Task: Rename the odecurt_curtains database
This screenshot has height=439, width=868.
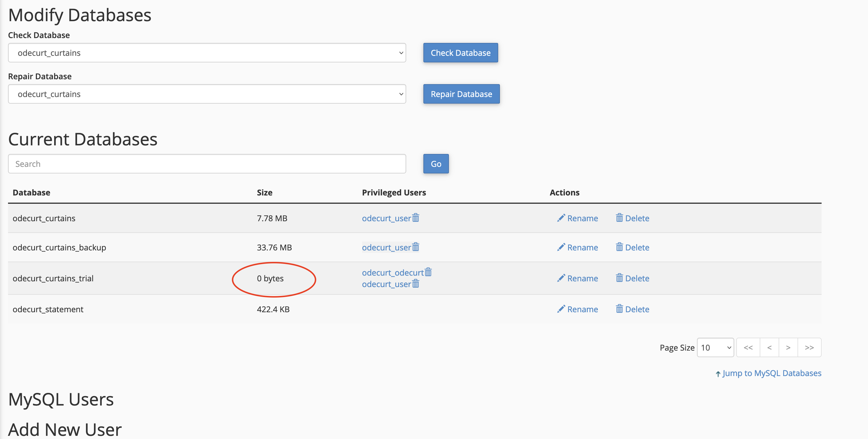Action: click(578, 218)
